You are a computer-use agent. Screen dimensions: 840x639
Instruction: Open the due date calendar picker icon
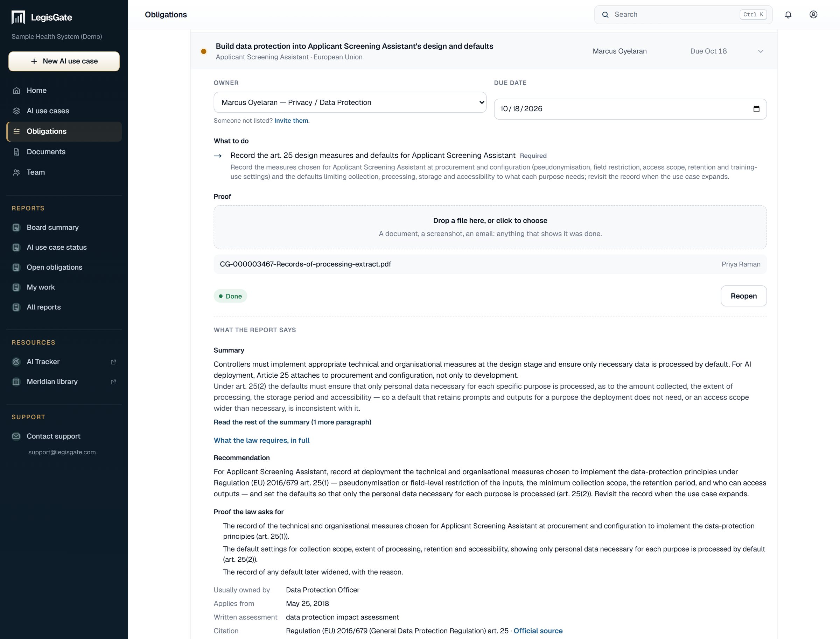[756, 109]
